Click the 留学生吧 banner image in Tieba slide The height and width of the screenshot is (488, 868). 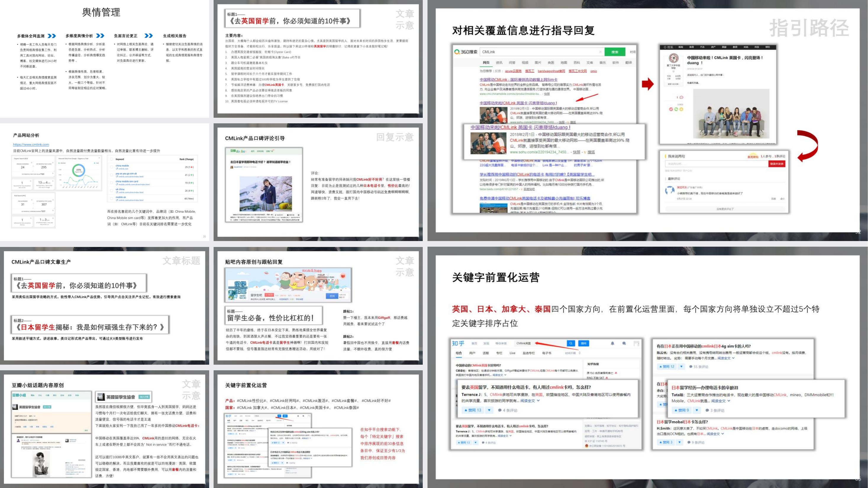pos(288,285)
